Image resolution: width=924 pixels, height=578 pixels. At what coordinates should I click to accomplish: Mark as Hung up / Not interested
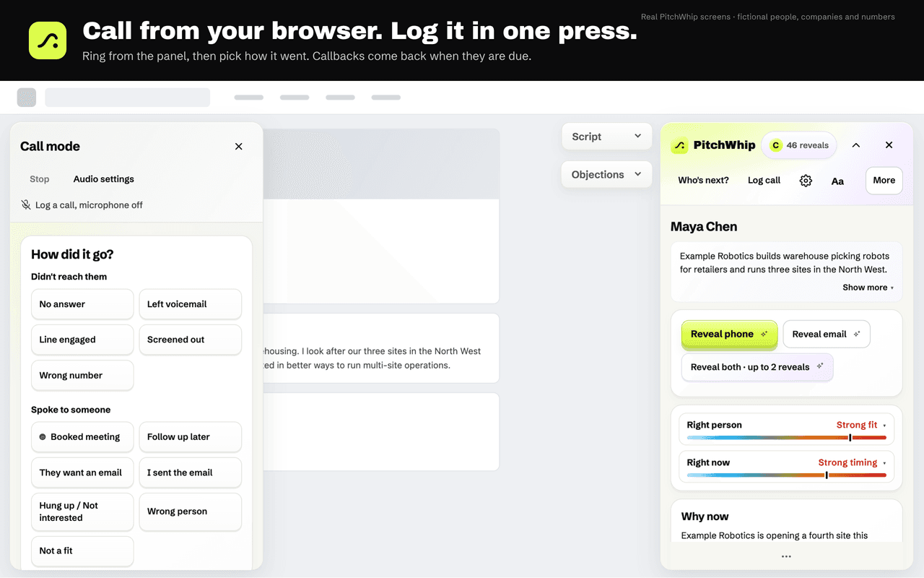82,512
